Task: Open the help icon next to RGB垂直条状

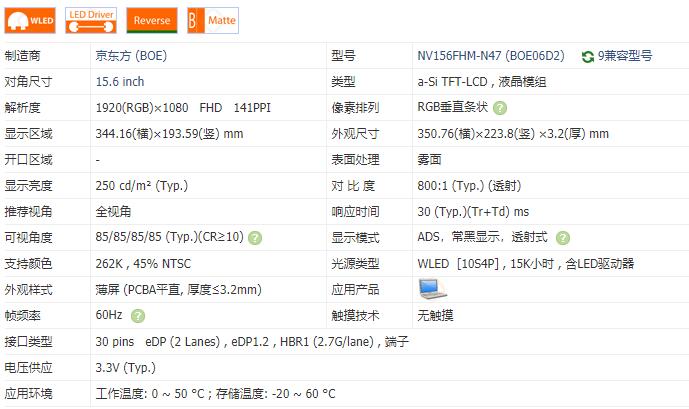Action: click(500, 108)
